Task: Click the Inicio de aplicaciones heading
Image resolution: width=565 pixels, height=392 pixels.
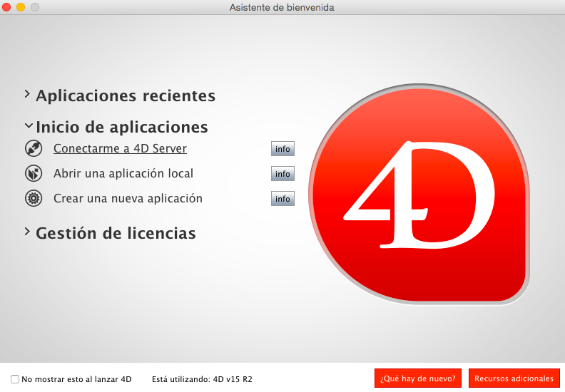Action: coord(122,127)
